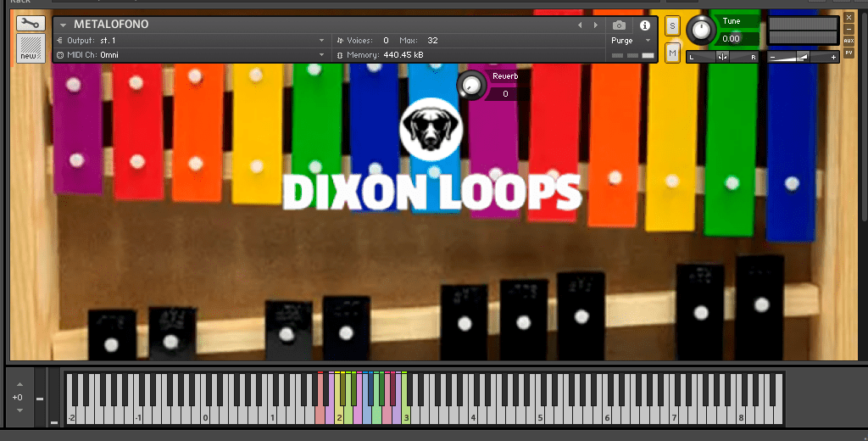This screenshot has width=868, height=441.
Task: Open the Purge menu
Action: [x=632, y=41]
